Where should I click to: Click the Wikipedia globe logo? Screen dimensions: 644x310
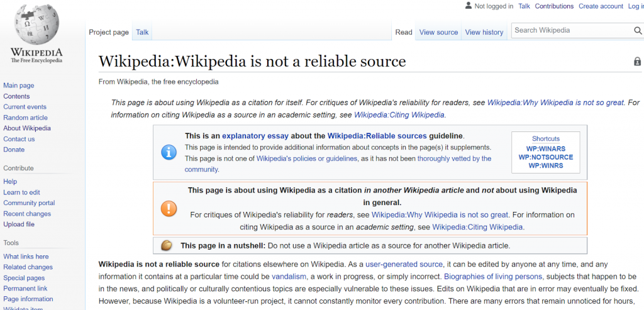tap(36, 25)
